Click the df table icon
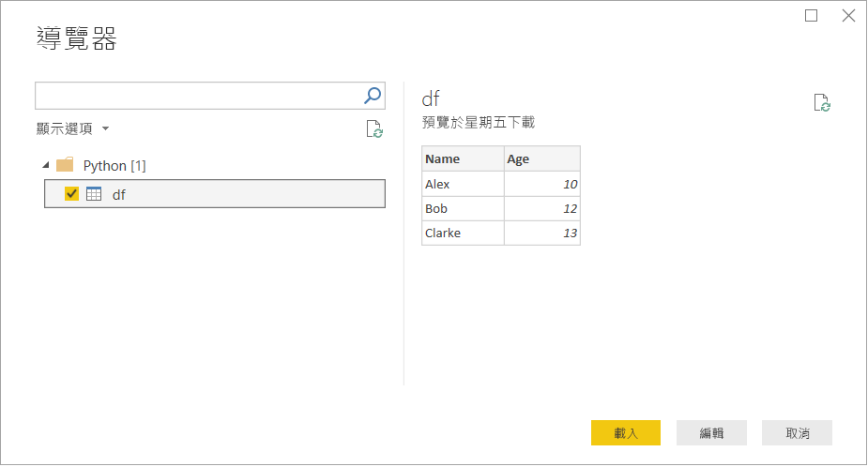Image resolution: width=868 pixels, height=467 pixels. click(94, 194)
